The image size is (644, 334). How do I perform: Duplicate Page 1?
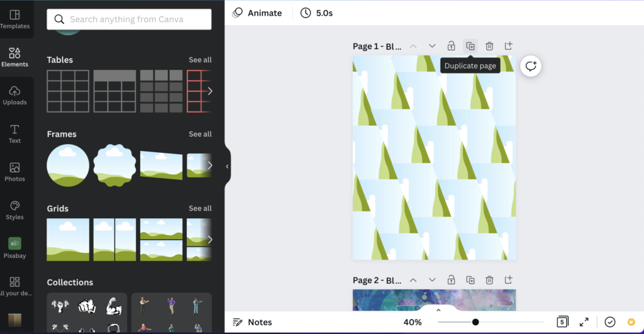[x=470, y=46]
